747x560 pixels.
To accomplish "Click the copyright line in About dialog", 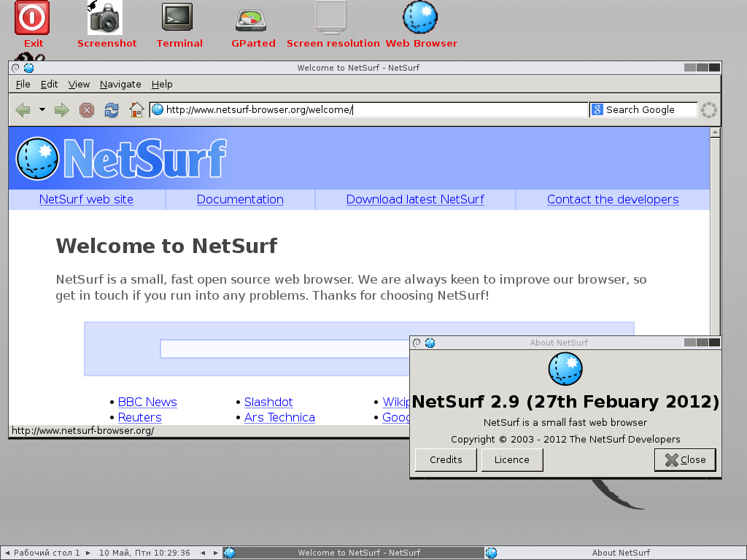I will coord(565,439).
